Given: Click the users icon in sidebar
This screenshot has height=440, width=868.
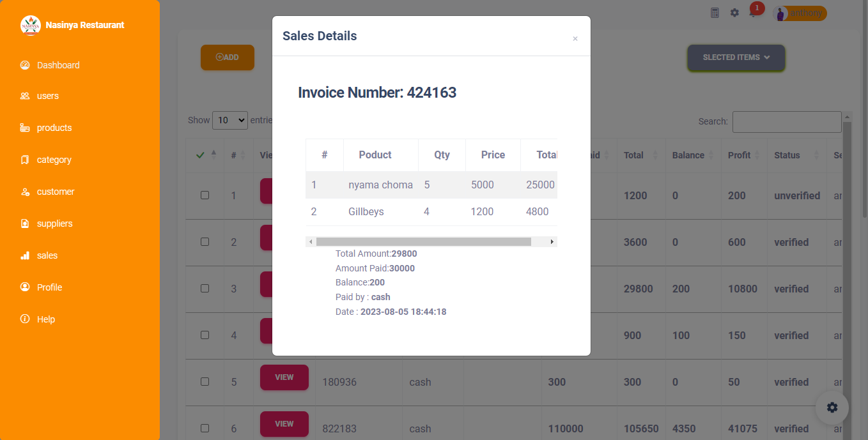Looking at the screenshot, I should point(26,96).
